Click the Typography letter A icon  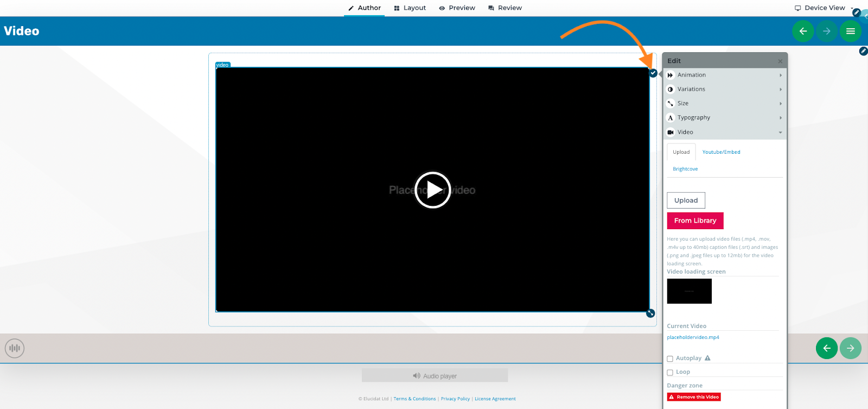pos(671,117)
